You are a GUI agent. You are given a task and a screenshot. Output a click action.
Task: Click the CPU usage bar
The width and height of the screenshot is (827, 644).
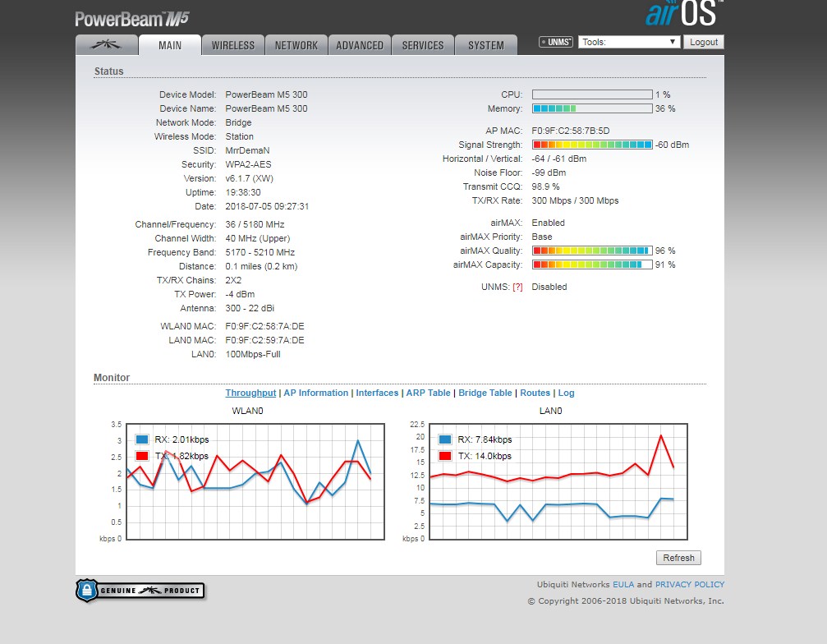592,94
